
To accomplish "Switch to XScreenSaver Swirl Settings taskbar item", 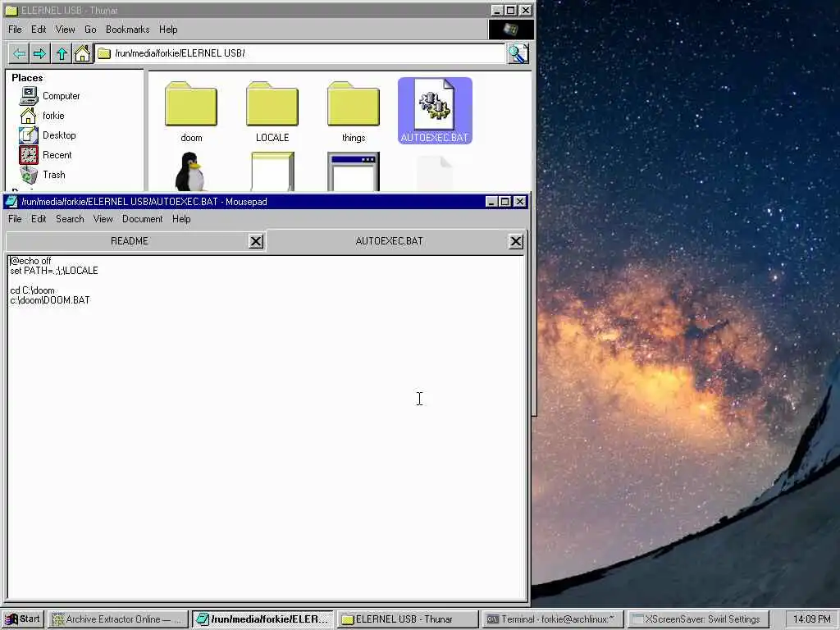I will coord(697,619).
